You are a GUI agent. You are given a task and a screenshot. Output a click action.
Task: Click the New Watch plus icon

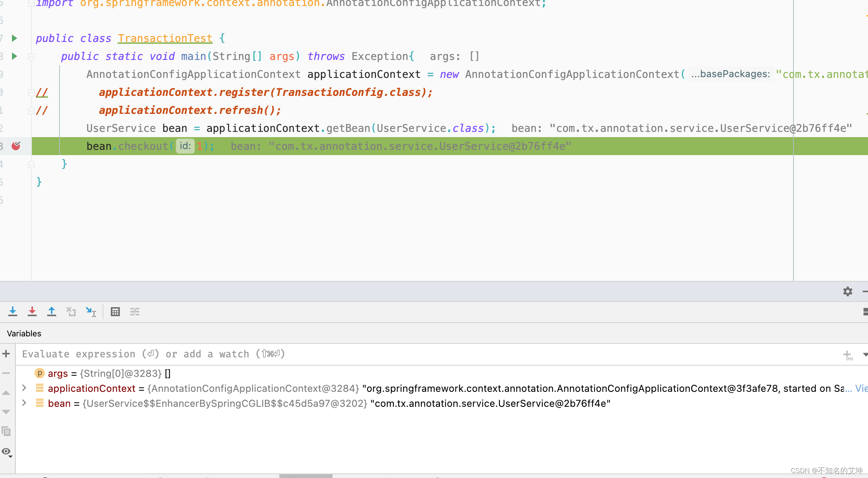pyautogui.click(x=6, y=354)
